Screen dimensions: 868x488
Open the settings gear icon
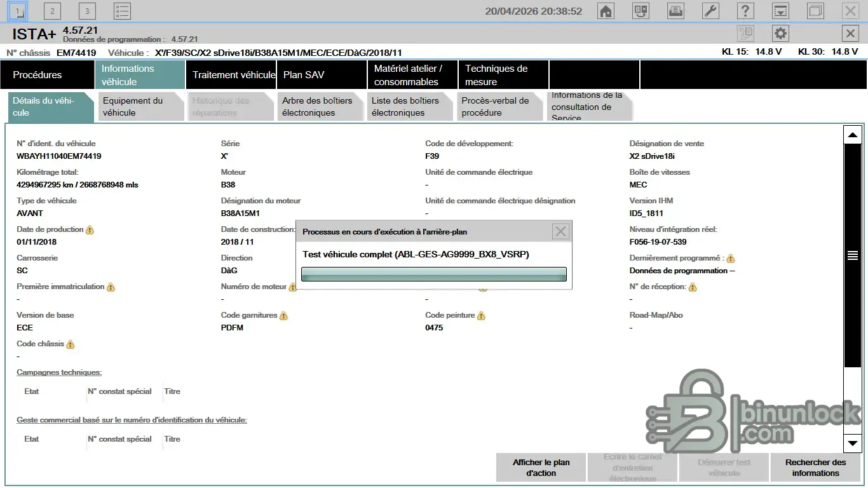[x=780, y=34]
